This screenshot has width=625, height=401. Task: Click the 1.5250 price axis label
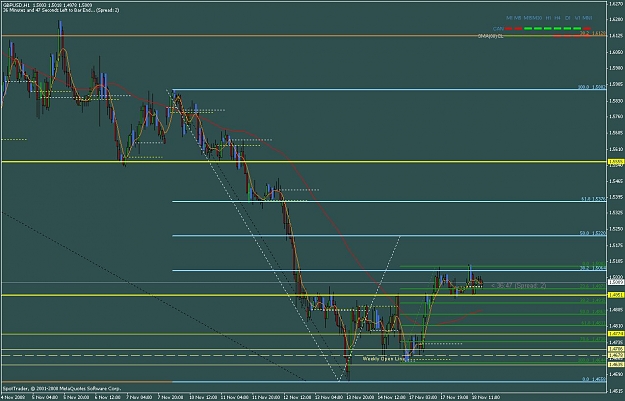click(x=615, y=229)
